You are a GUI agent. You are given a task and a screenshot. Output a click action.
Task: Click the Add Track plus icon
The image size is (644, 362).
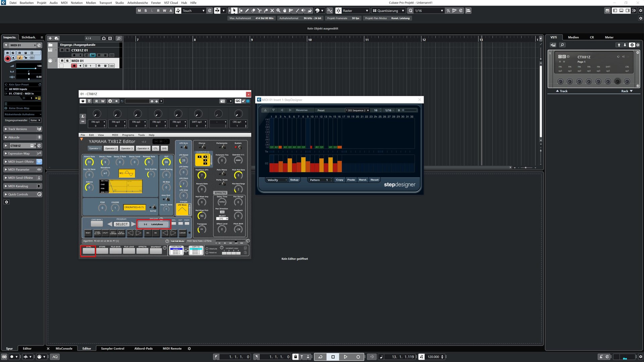tap(50, 38)
